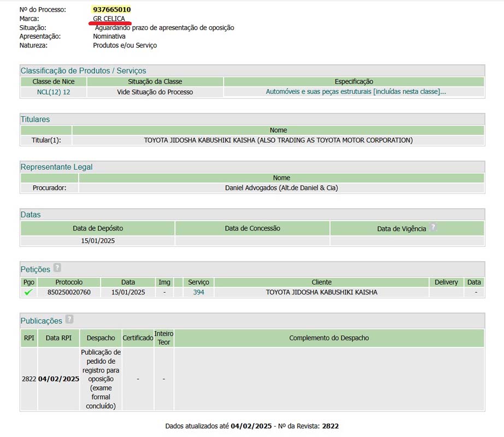Click Daniel Advogados procurador entry
504x437 pixels.
282,188
